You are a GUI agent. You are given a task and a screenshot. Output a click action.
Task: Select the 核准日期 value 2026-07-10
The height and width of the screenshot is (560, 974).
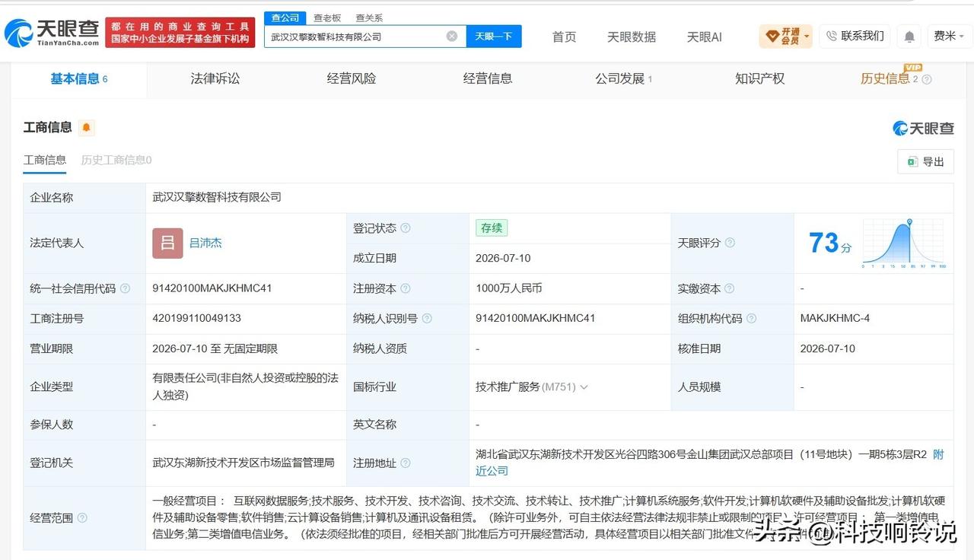coord(828,348)
